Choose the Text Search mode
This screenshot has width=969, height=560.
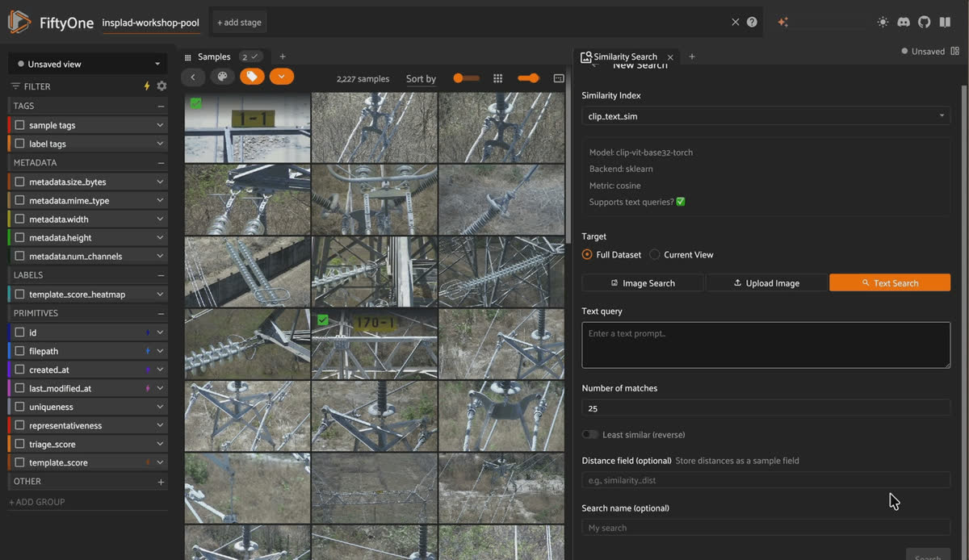890,282
